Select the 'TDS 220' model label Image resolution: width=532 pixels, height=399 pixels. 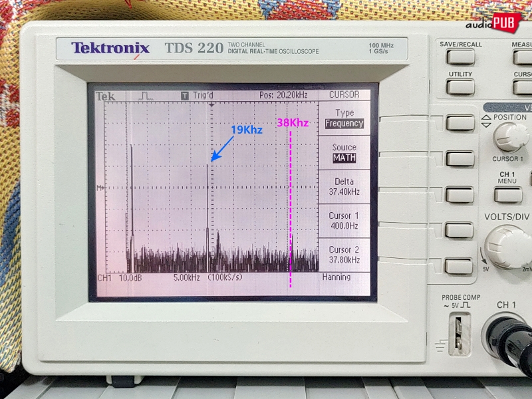click(x=194, y=48)
